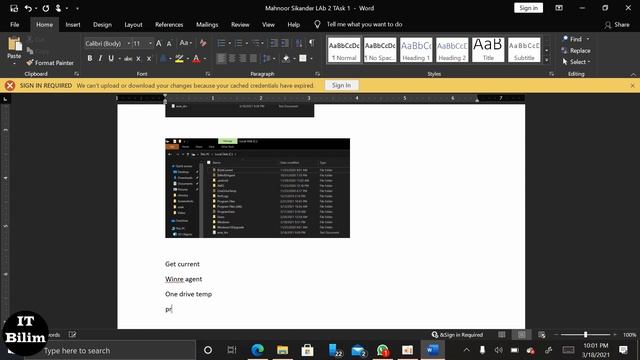Click the Find search icon

(x=565, y=39)
